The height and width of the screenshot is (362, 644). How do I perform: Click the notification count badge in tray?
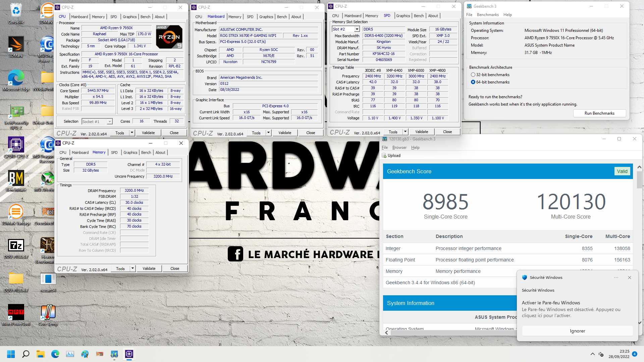(x=635, y=354)
